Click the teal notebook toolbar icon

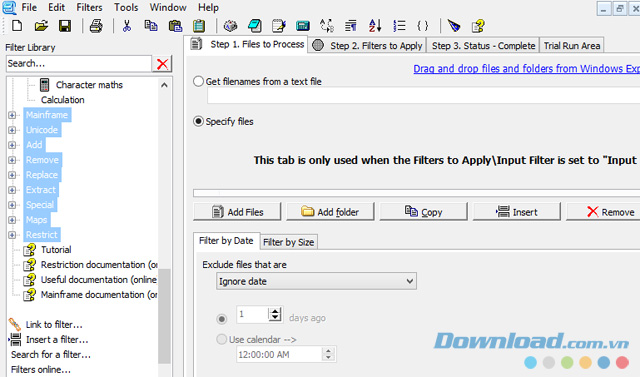[x=255, y=26]
